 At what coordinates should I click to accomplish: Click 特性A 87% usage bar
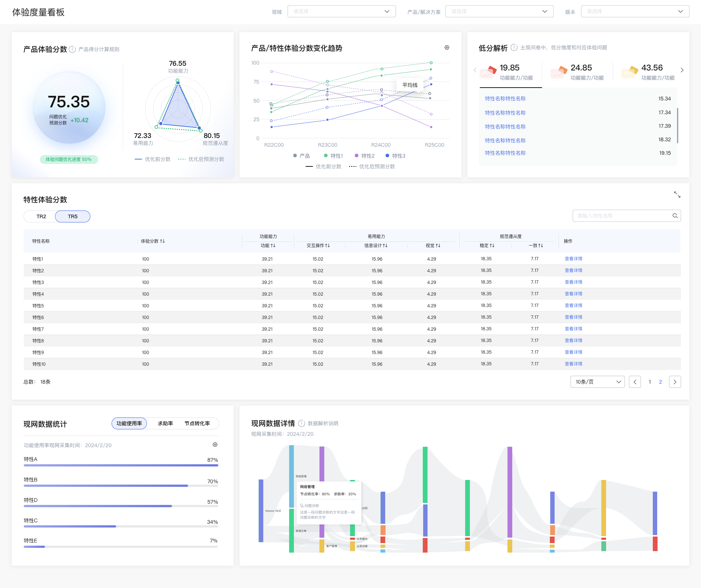click(121, 465)
